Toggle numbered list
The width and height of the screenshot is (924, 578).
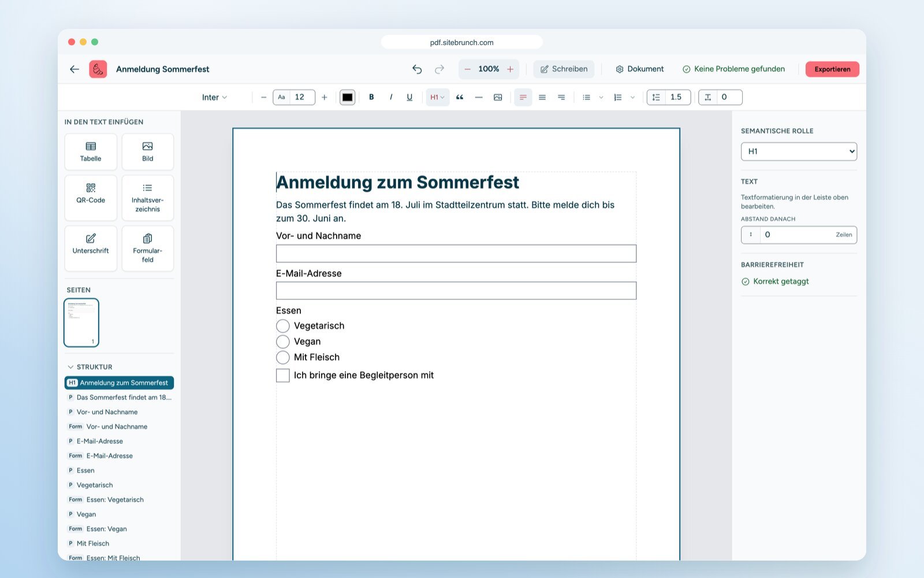coord(618,97)
